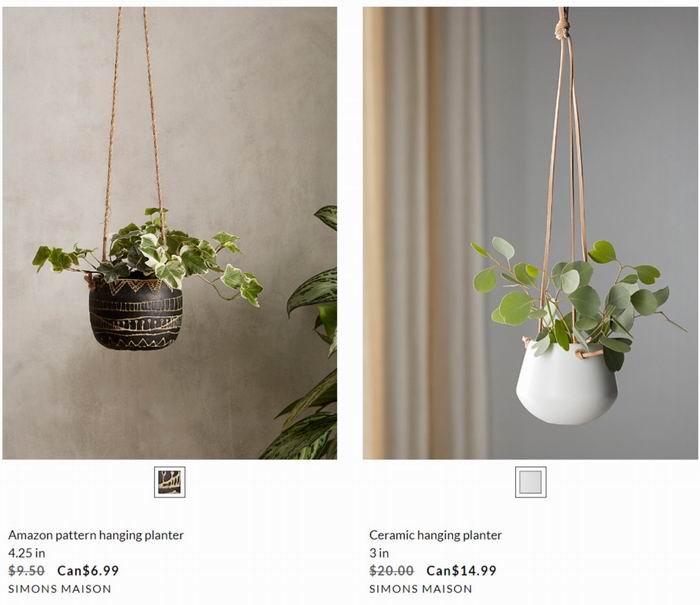Image resolution: width=700 pixels, height=605 pixels.
Task: Click the 4.25 in size label
Action: (27, 553)
